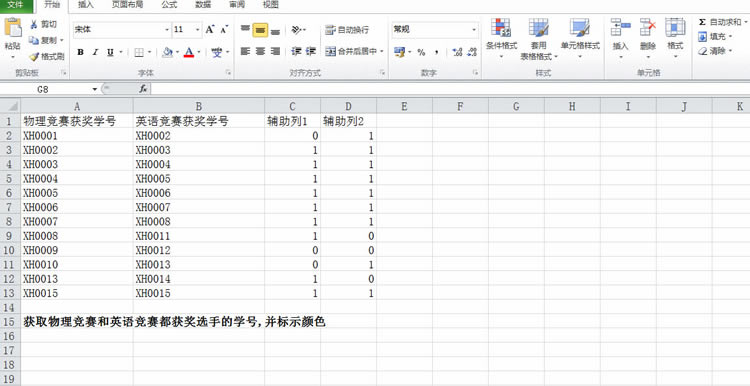Screen dimensions: 750x386
Task: Toggle italic formatting
Action: 95,52
